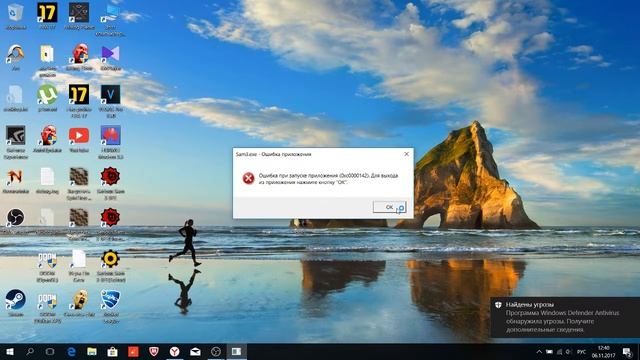Open taskbar Search magnifier
The image size is (640, 360).
tap(30, 351)
